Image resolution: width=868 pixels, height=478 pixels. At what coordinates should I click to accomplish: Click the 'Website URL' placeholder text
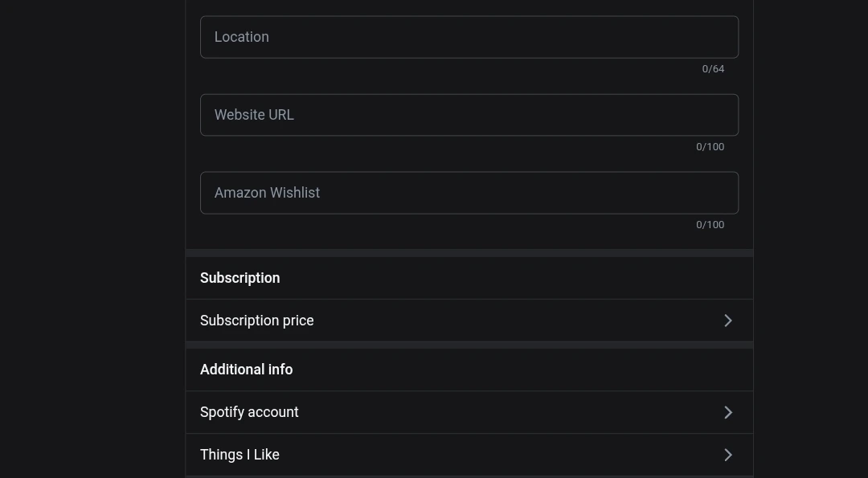[254, 115]
